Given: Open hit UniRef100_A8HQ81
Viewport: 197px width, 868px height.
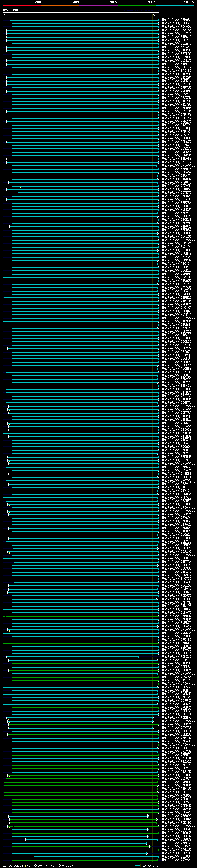Looking at the screenshot, I should pyautogui.click(x=177, y=20).
